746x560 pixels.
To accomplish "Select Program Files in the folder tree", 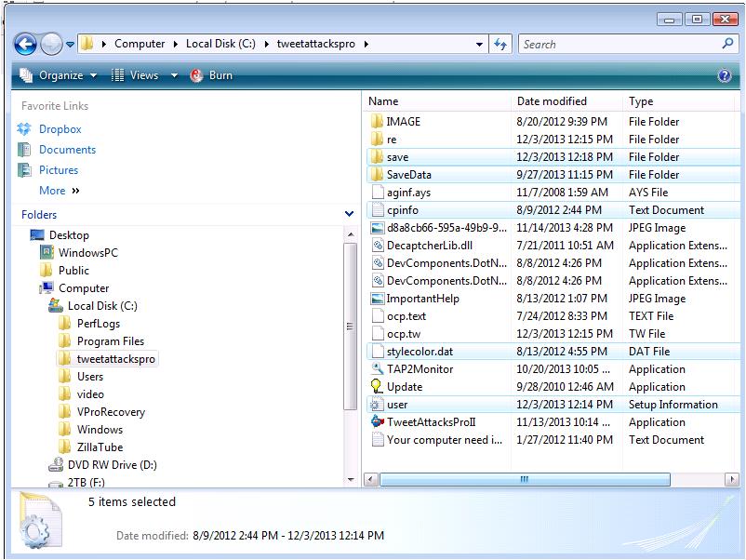I will click(110, 341).
